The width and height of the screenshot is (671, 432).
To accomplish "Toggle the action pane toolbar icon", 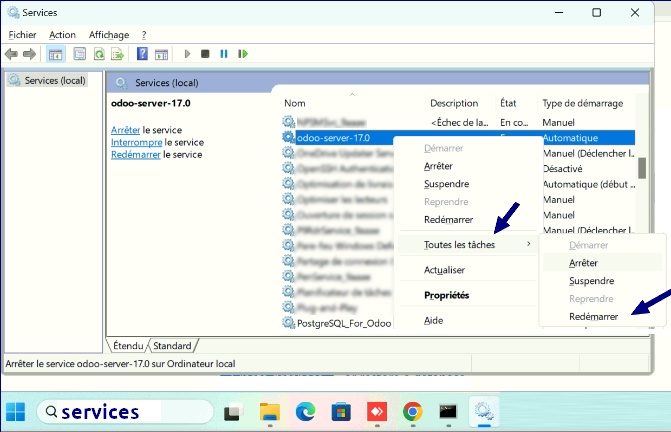I will point(161,54).
